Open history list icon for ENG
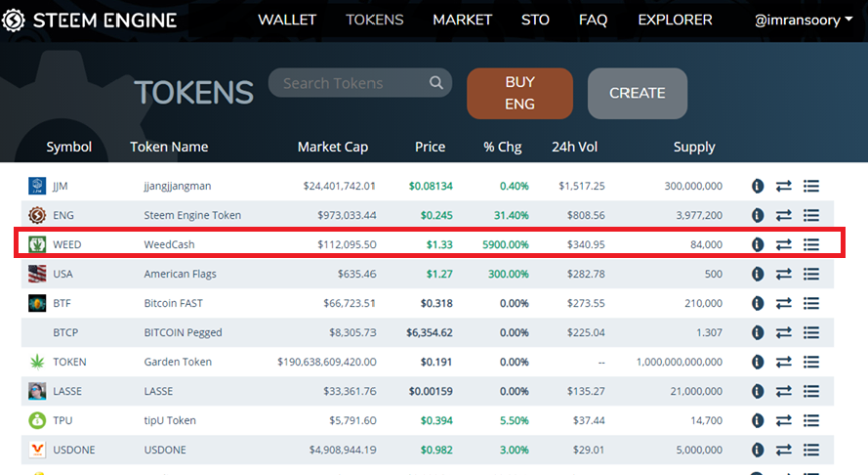The height and width of the screenshot is (475, 868). click(x=811, y=215)
